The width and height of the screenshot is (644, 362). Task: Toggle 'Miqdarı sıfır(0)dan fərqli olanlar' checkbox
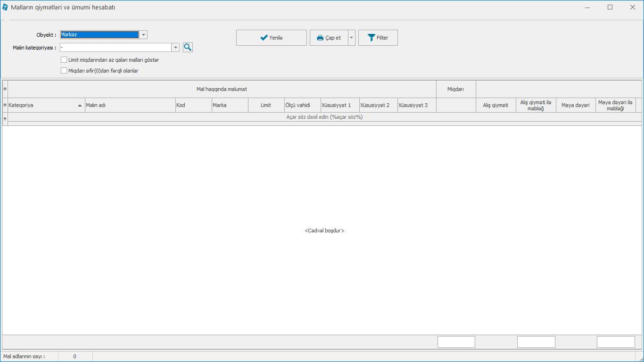[x=64, y=71]
